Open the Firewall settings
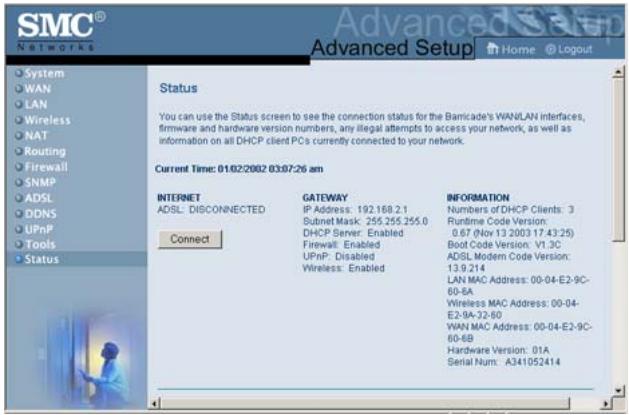 tap(46, 167)
